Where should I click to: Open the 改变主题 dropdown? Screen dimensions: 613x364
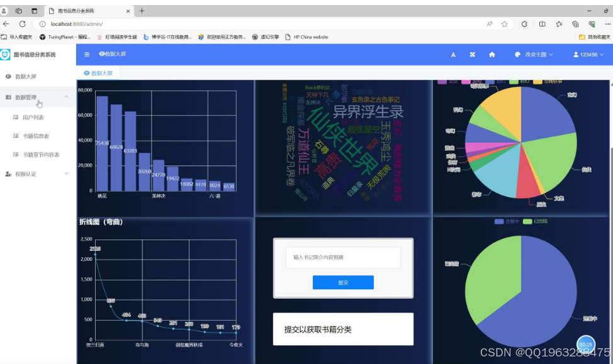coord(534,55)
